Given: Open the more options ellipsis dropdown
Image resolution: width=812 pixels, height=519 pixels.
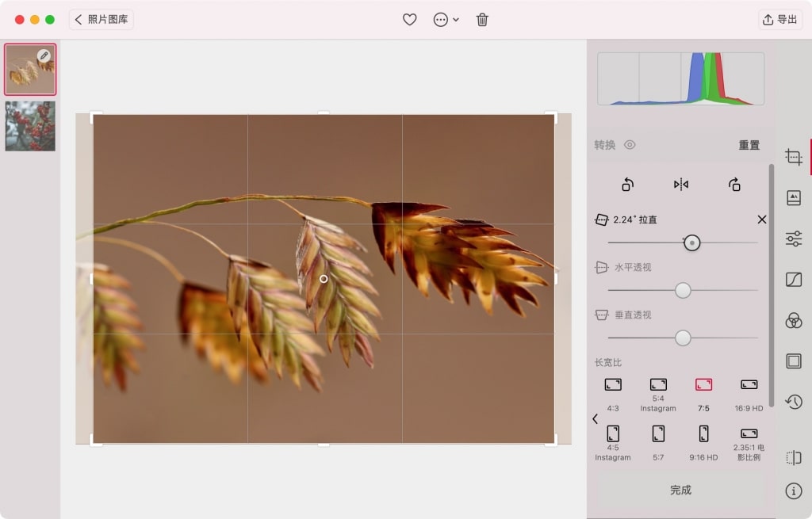Looking at the screenshot, I should [x=446, y=20].
